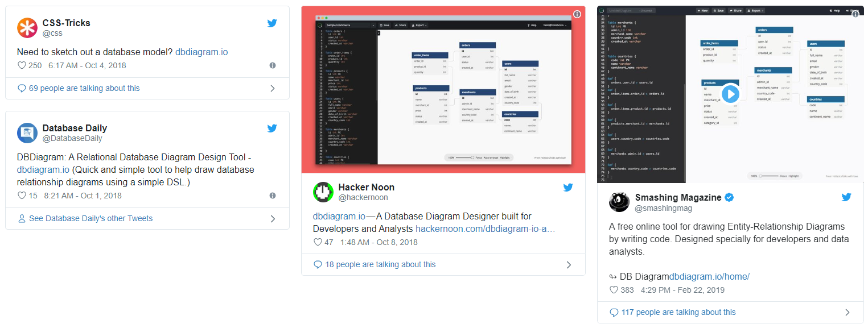This screenshot has height=328, width=868.
Task: Open dbdiagram.io/home/ link in Smashing tweet
Action: pos(709,277)
